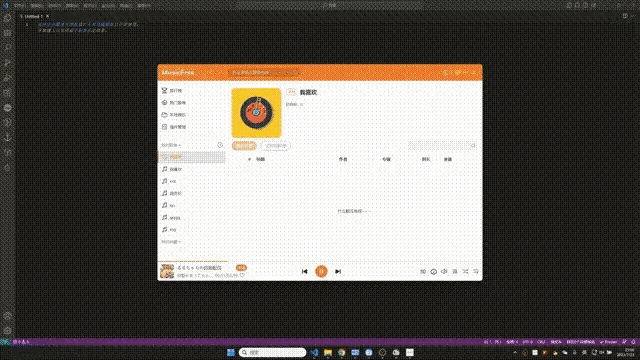Click the source column header
The image size is (640, 360).
click(x=448, y=159)
